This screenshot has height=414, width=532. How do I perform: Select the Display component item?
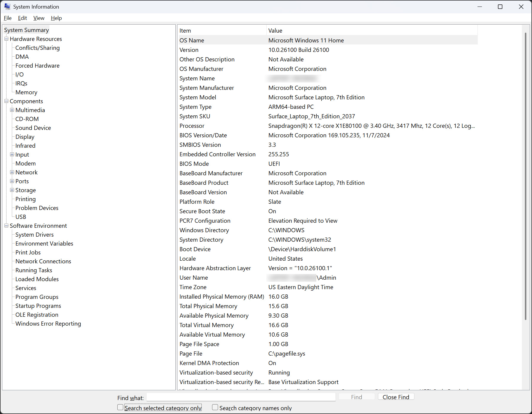(25, 137)
